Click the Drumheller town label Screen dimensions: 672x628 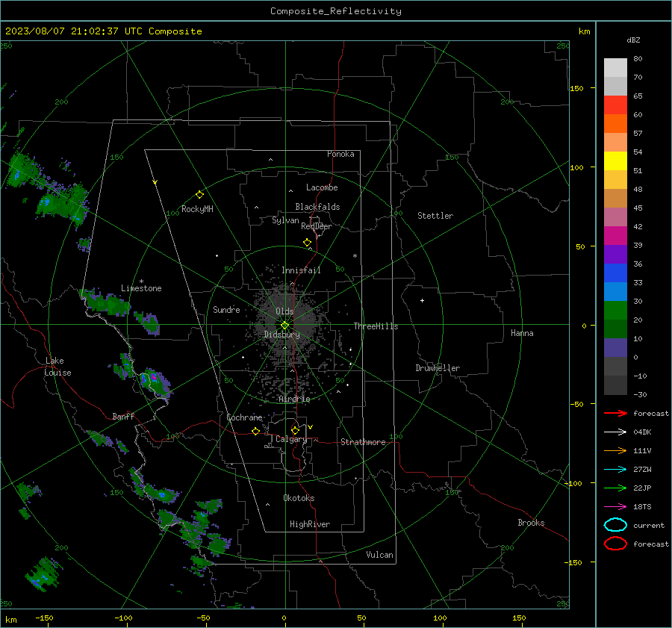[x=438, y=368]
